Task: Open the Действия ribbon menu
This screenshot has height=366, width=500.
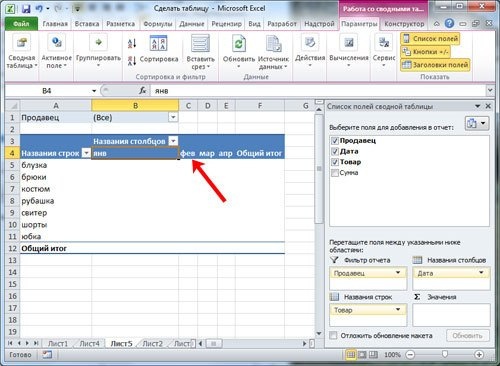Action: click(x=310, y=51)
